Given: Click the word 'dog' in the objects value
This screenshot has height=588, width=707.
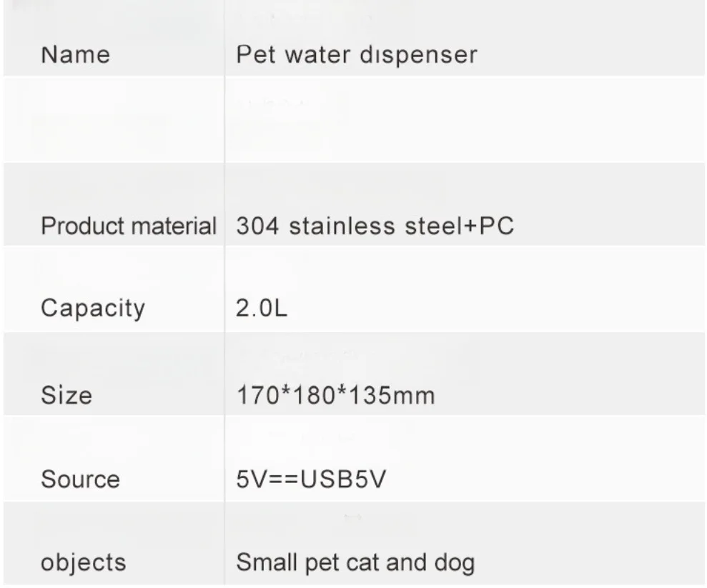Looking at the screenshot, I should [454, 563].
